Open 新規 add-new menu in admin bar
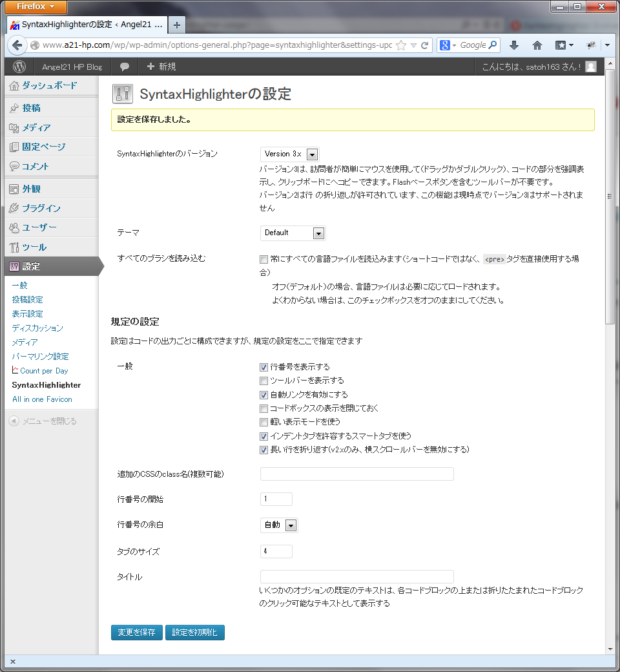This screenshot has width=620, height=672. pyautogui.click(x=161, y=67)
